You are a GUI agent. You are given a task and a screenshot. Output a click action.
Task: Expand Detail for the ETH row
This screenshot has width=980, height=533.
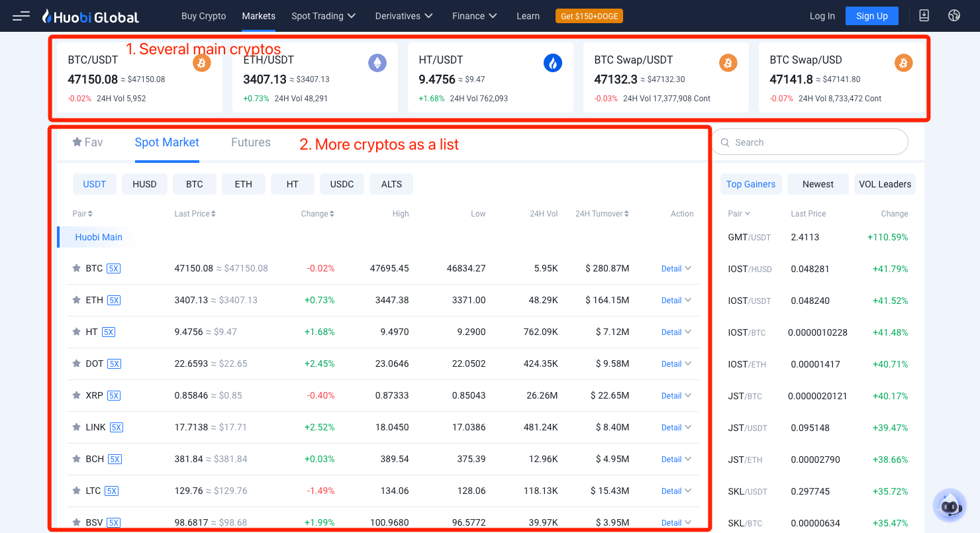click(x=676, y=301)
